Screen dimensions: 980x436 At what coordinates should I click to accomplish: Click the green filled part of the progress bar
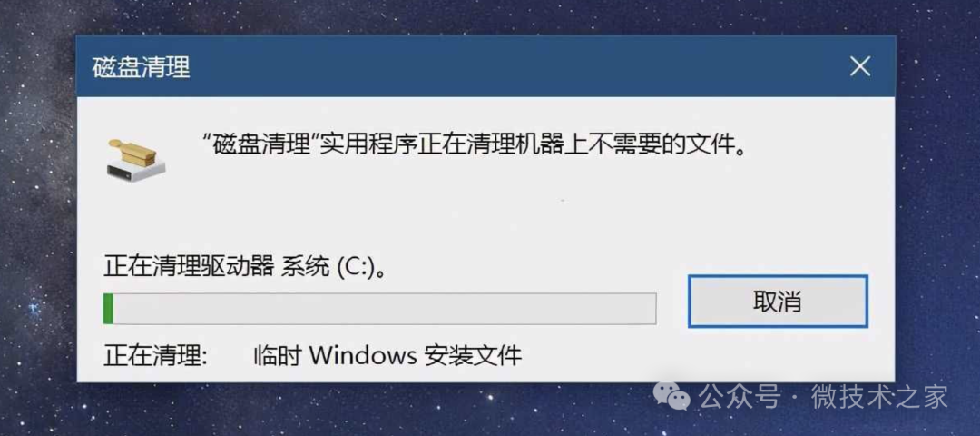tap(108, 309)
